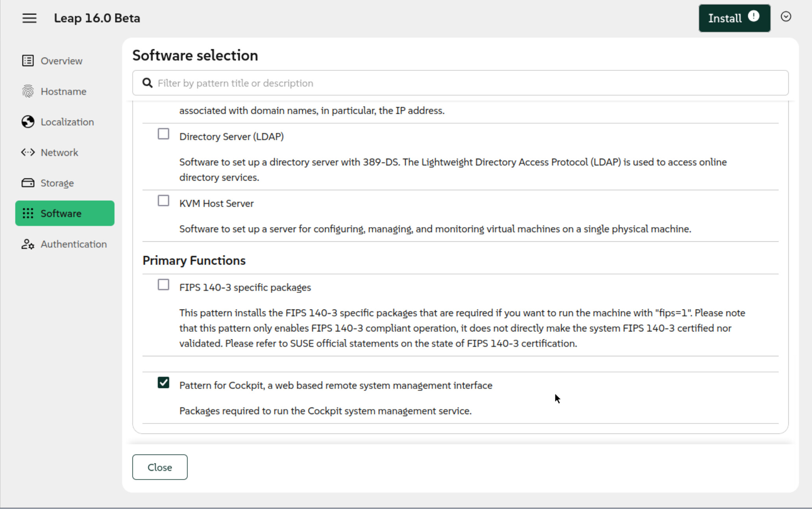The width and height of the screenshot is (812, 509).
Task: Click the Install button
Action: coord(725,19)
